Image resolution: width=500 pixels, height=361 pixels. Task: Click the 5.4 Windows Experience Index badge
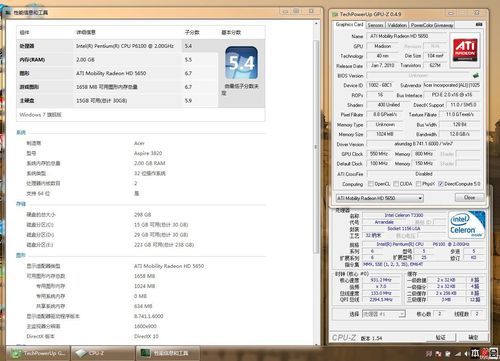tap(241, 63)
